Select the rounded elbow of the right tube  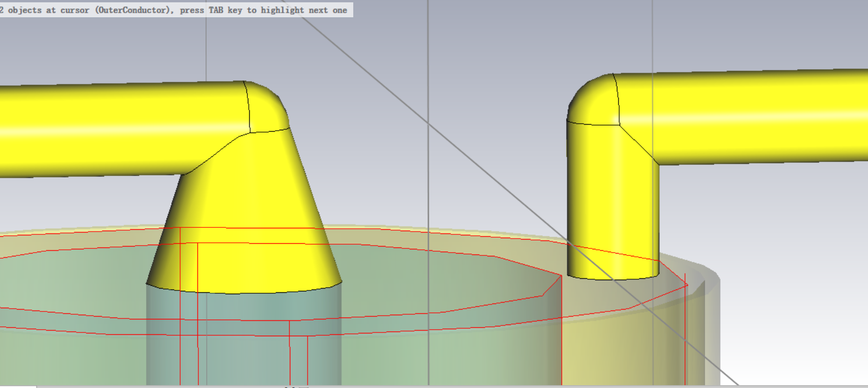[x=593, y=100]
